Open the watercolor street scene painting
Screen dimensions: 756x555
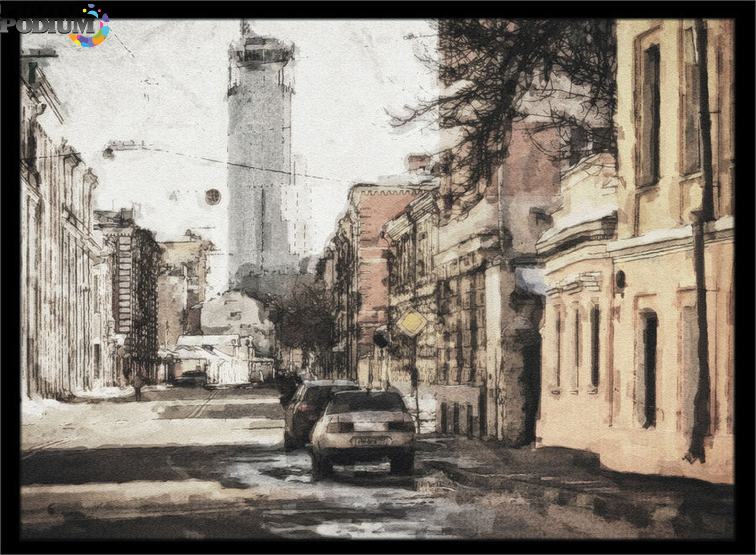click(x=378, y=279)
